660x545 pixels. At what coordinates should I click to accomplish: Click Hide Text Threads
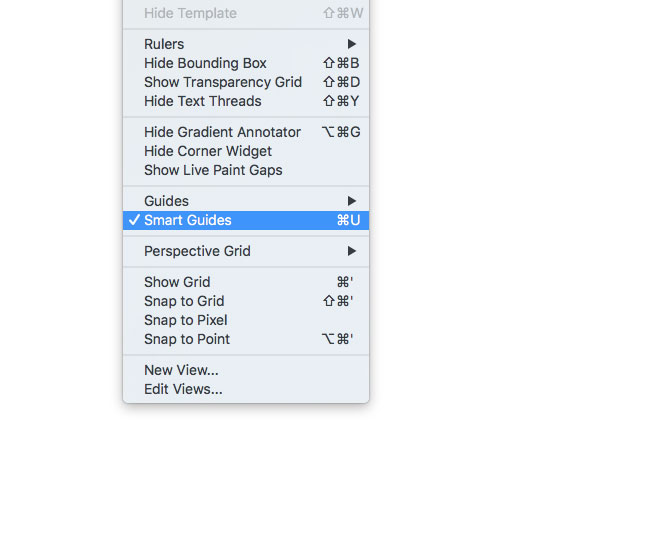(x=203, y=101)
